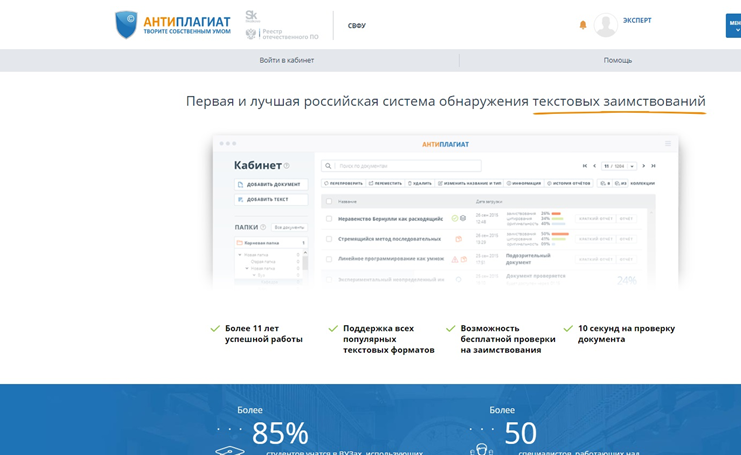
Task: Click ОТЧЁТ for Линейное программирование
Action: (626, 259)
